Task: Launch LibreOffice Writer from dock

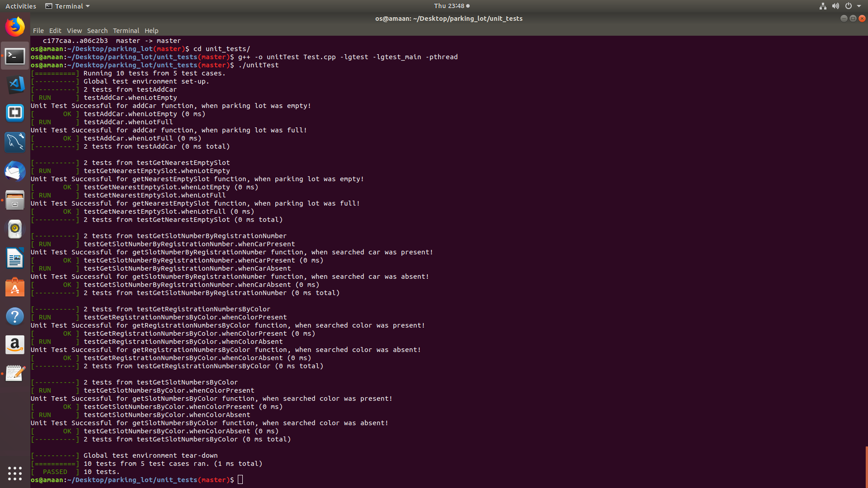Action: coord(15,258)
